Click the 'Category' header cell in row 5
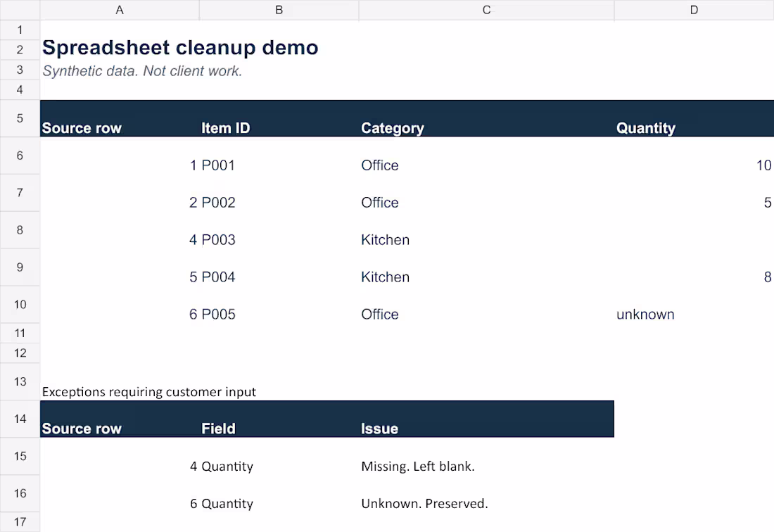This screenshot has width=774, height=532. click(486, 118)
